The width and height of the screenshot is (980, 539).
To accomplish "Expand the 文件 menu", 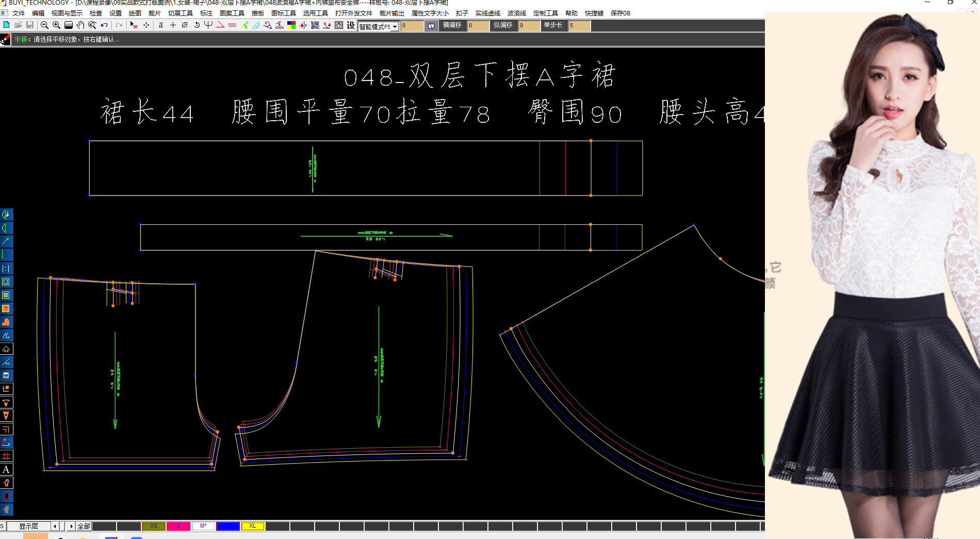I will [x=18, y=13].
